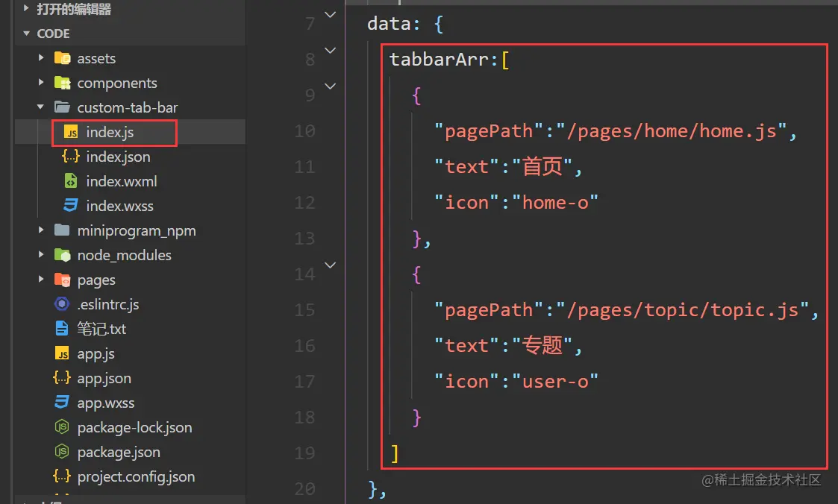Expand the components folder arrow
The height and width of the screenshot is (504, 838).
click(x=41, y=82)
